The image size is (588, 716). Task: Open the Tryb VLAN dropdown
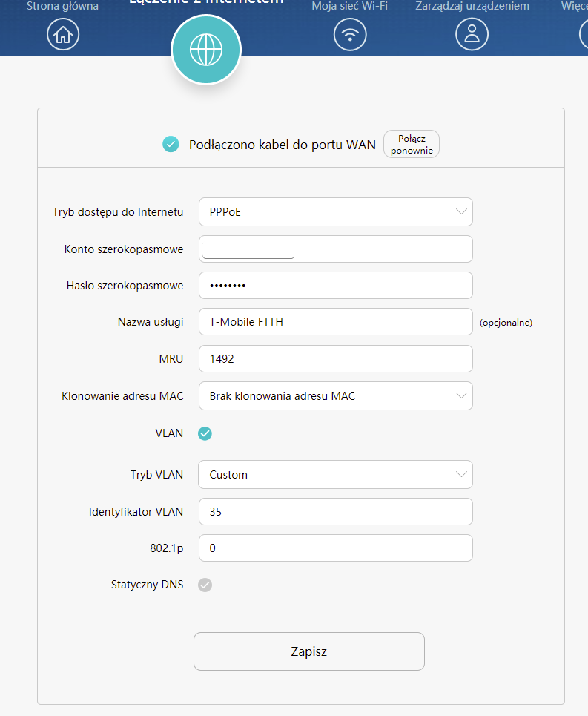pos(335,474)
